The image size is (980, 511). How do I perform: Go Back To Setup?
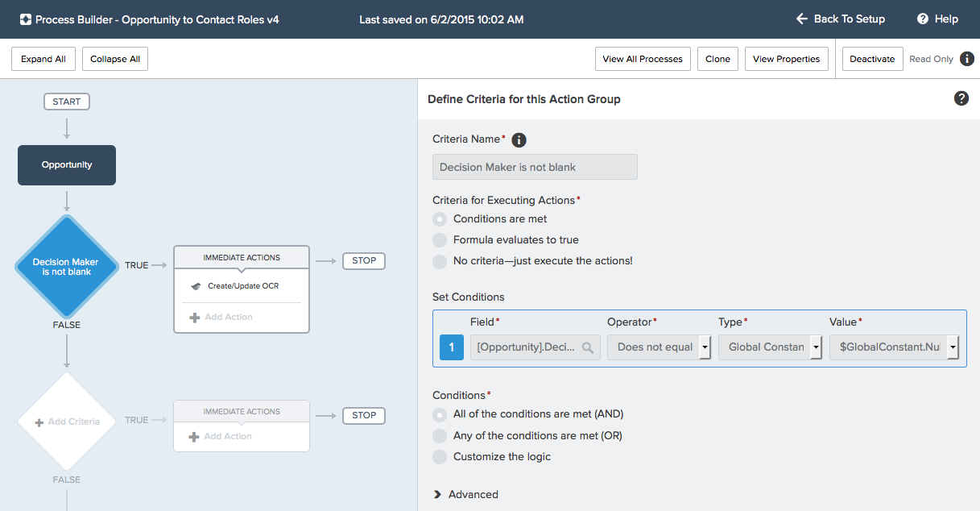click(x=841, y=19)
